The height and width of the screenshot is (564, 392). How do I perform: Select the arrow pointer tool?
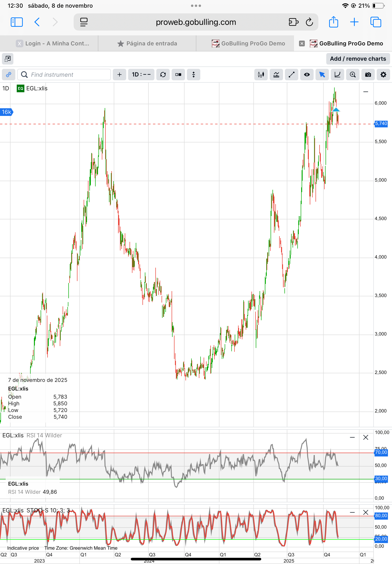(x=322, y=75)
